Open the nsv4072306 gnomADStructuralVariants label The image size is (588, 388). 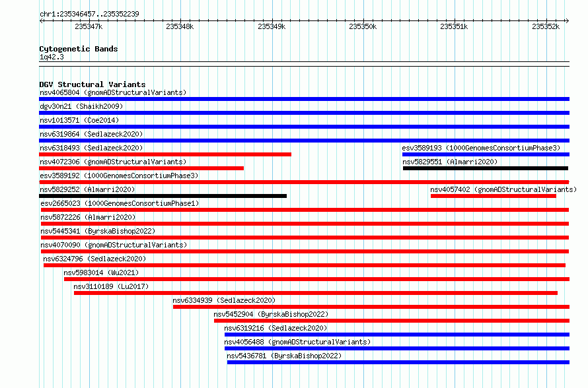pyautogui.click(x=113, y=162)
